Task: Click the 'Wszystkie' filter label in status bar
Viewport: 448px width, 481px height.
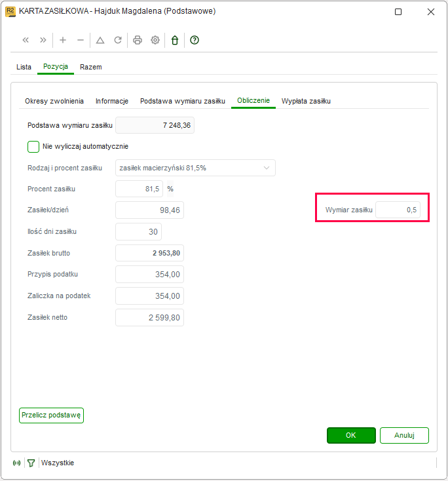Action: [58, 463]
